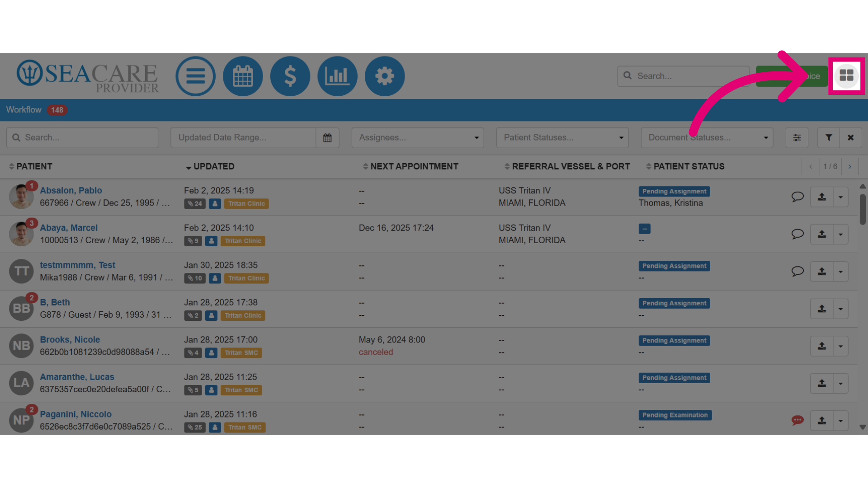Click the workflow Search filter field
The height and width of the screenshot is (488, 868).
pos(82,137)
